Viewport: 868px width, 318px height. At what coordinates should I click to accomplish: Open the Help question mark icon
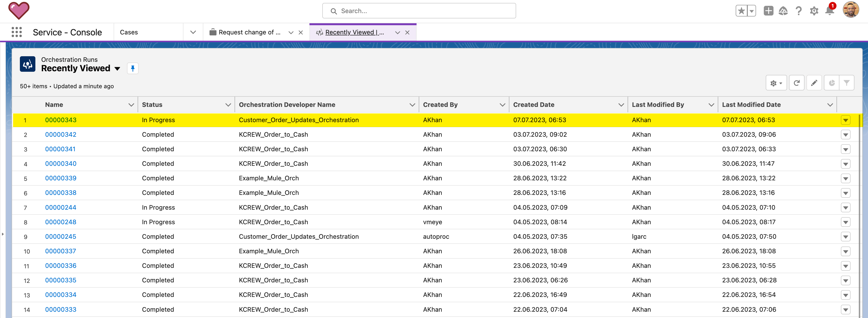click(x=798, y=11)
